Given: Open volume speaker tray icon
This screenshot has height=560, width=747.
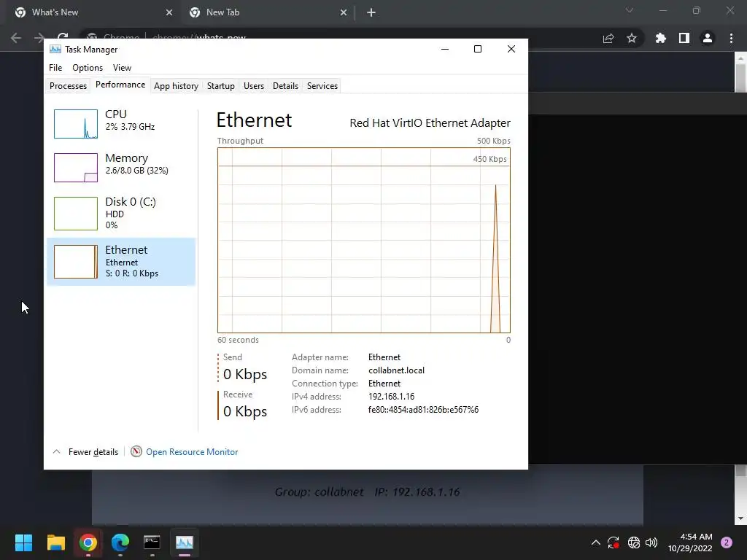Looking at the screenshot, I should pos(651,542).
